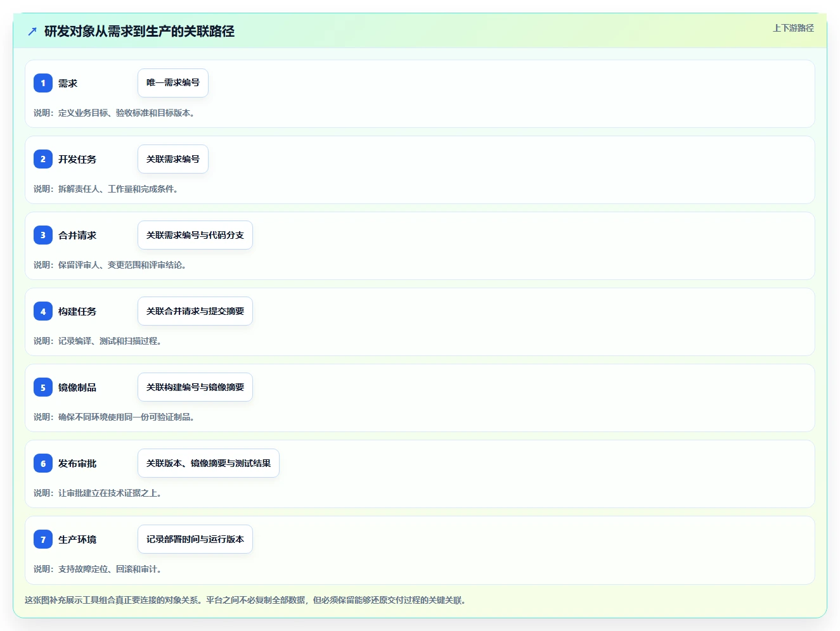The width and height of the screenshot is (840, 631).
Task: Click the 需求 step label
Action: point(68,83)
